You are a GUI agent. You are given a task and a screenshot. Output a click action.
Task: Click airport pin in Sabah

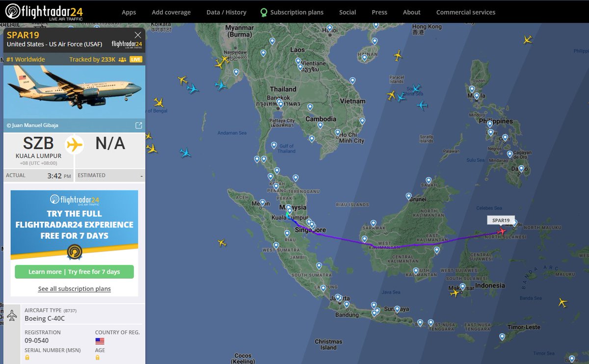428,181
